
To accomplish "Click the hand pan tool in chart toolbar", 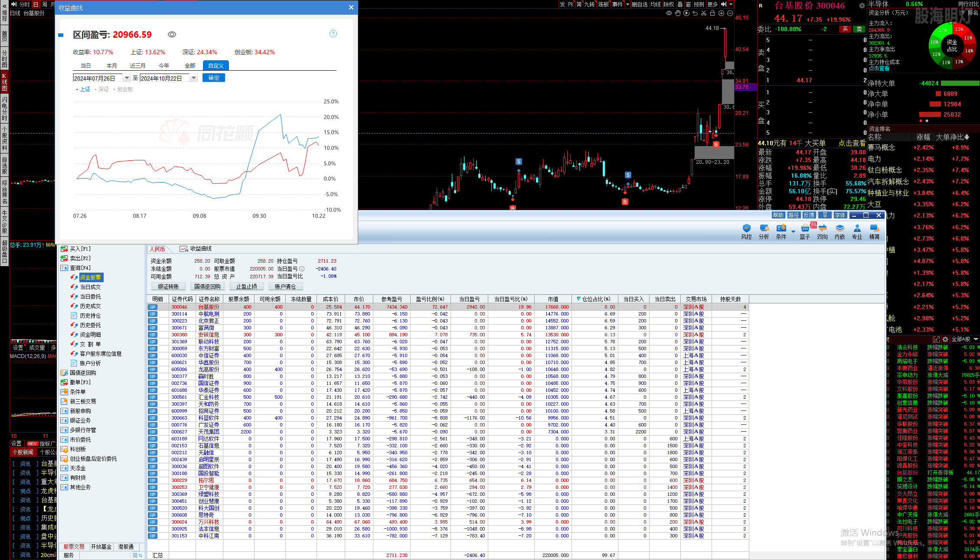I will (677, 13).
